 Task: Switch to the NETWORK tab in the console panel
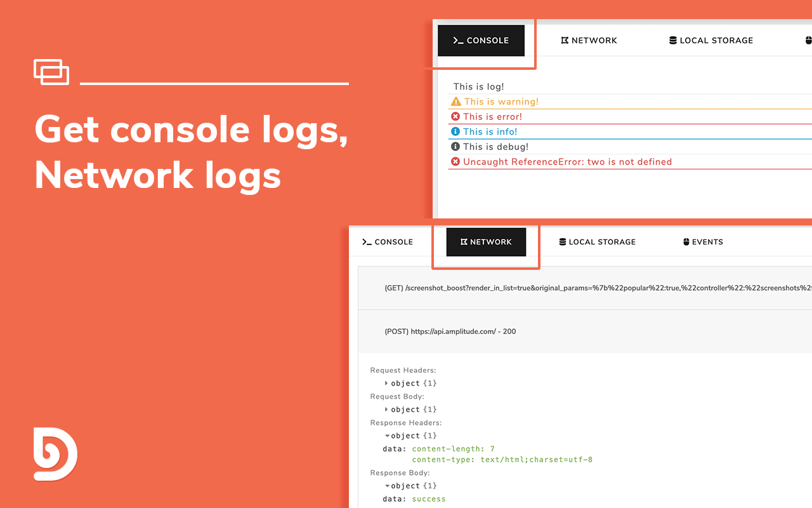point(589,41)
